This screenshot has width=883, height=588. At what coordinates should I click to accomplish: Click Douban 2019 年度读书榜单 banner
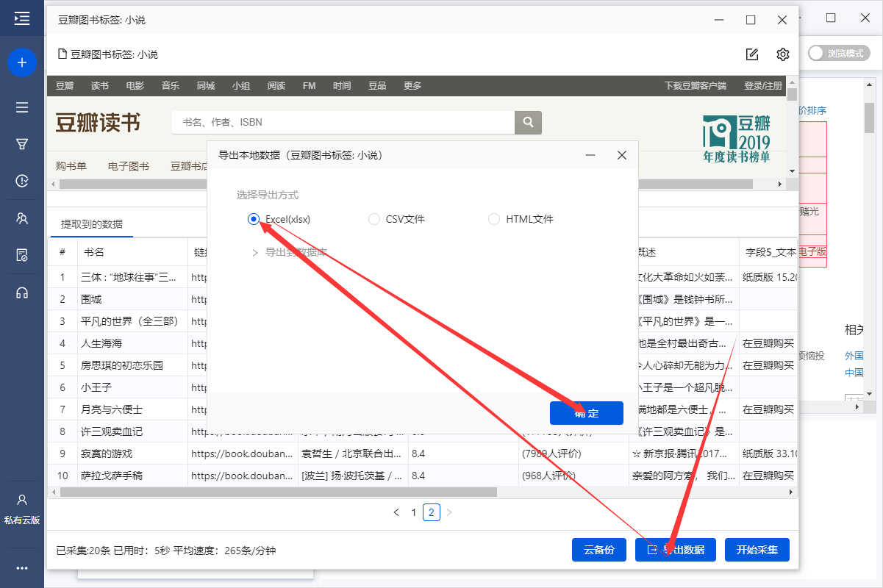(x=737, y=139)
